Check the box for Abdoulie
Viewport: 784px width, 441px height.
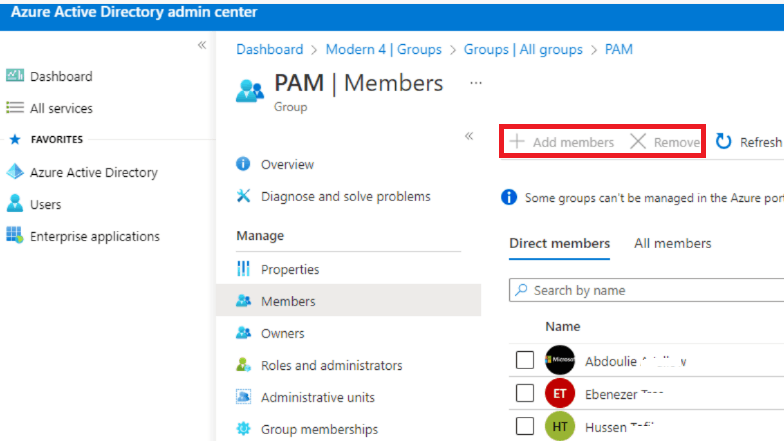pos(525,360)
